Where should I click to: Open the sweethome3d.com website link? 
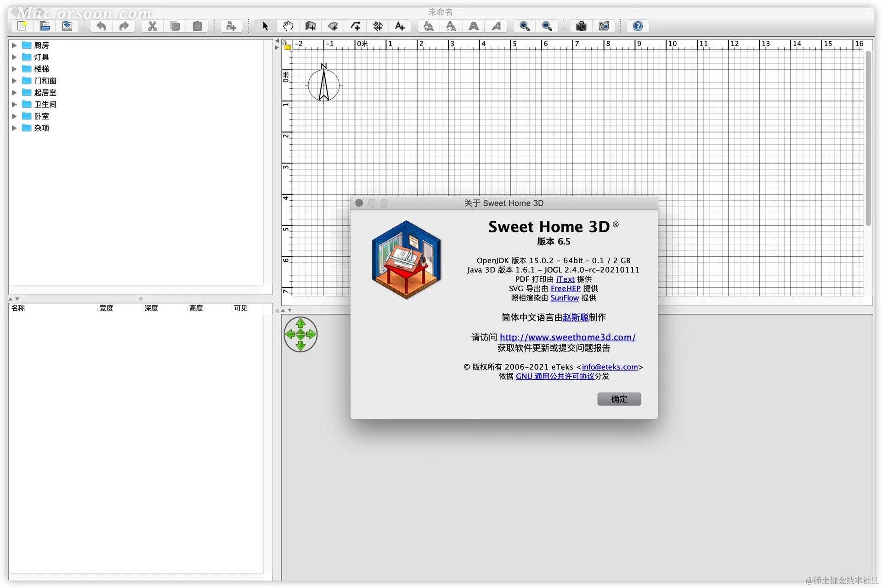tap(567, 337)
